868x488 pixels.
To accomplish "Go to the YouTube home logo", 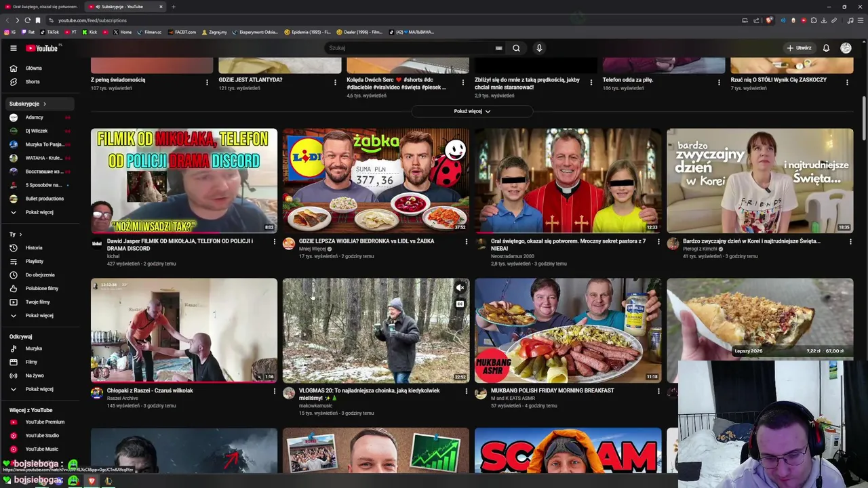I will [42, 48].
